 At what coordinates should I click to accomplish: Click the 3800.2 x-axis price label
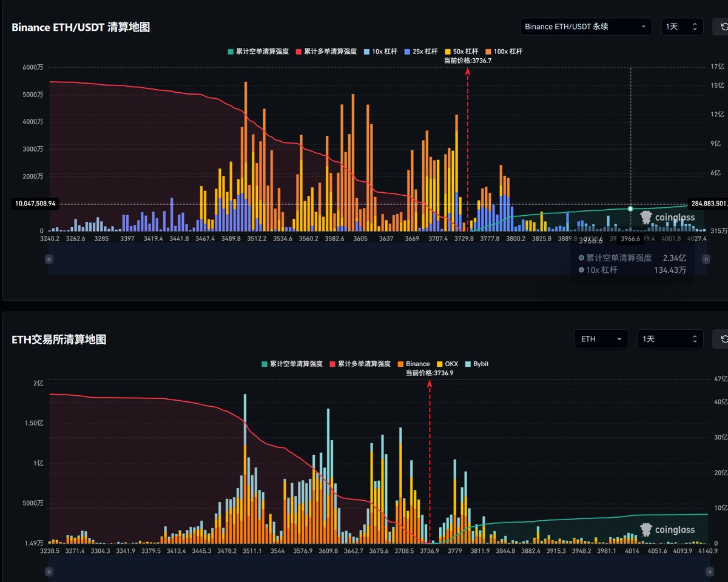tap(516, 238)
